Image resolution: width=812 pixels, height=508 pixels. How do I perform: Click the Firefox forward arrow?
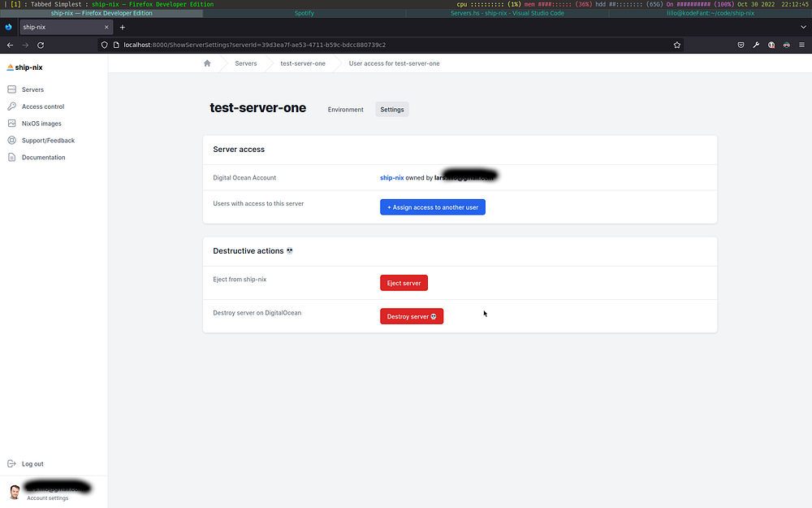tap(25, 45)
